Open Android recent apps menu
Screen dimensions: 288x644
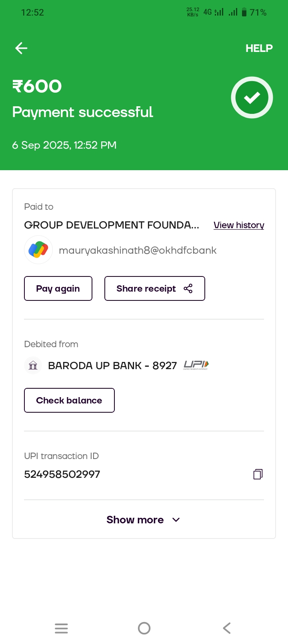tap(61, 628)
